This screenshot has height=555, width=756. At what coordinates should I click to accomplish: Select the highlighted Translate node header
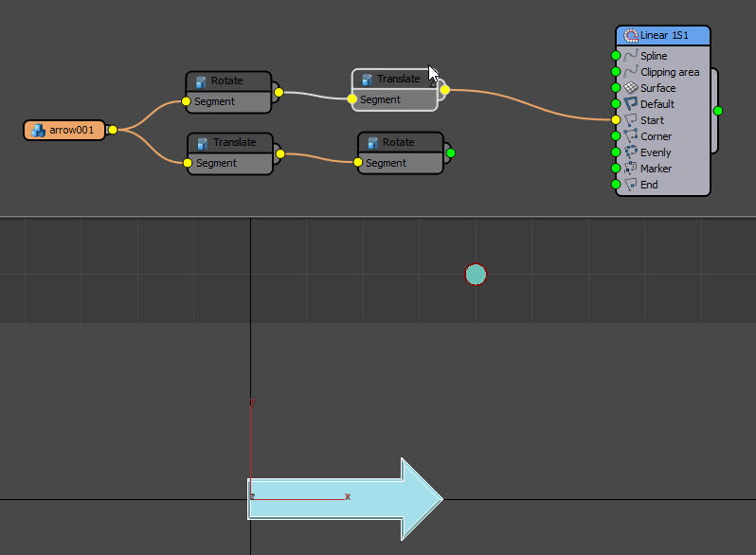tap(393, 80)
